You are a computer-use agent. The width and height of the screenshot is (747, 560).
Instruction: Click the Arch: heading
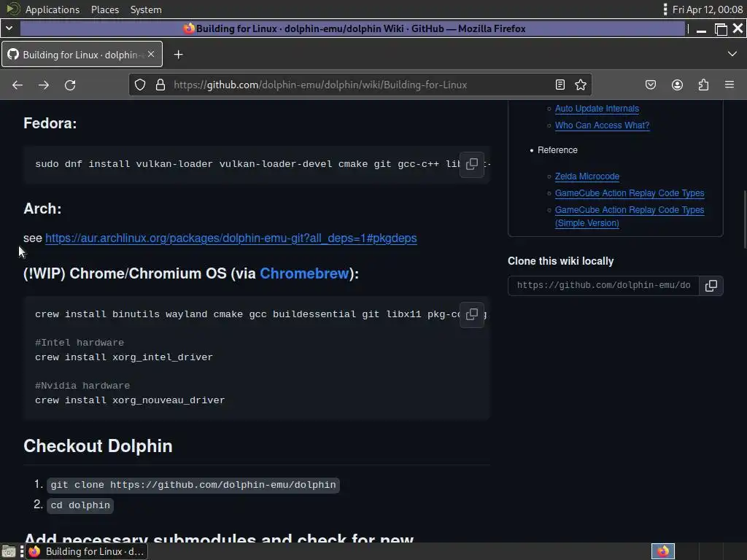[42, 209]
